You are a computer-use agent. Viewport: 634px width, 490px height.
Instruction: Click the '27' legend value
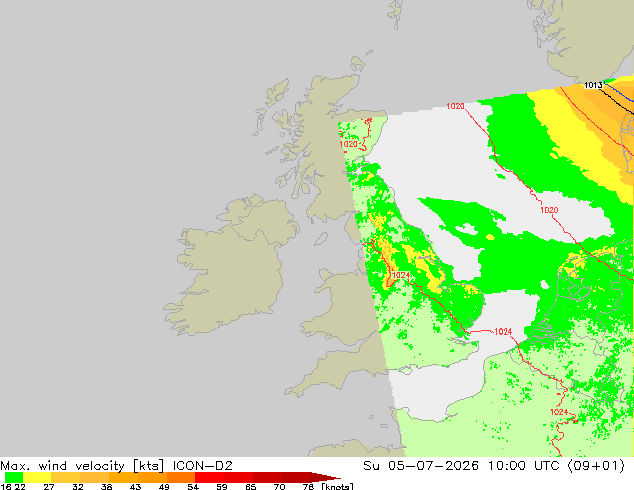click(49, 486)
